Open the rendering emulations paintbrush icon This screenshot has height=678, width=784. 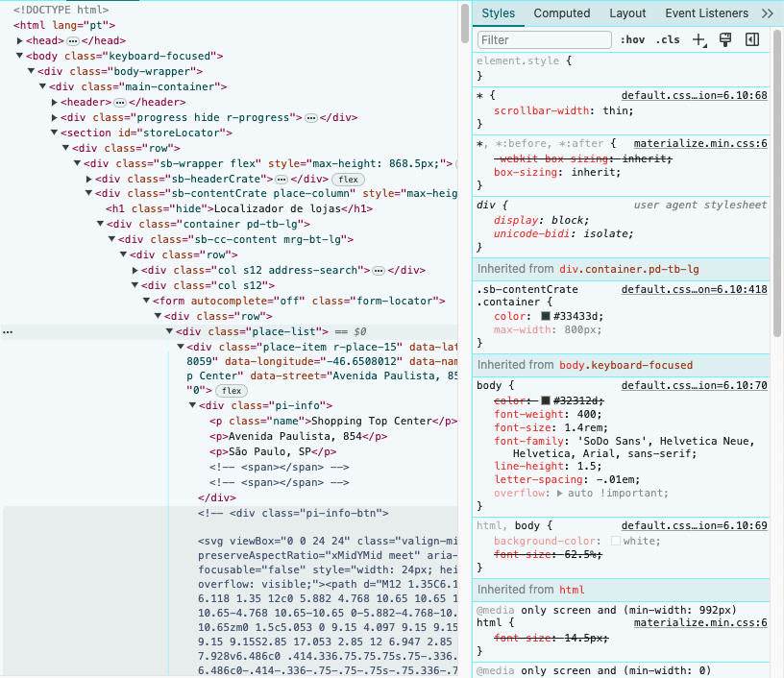(726, 39)
